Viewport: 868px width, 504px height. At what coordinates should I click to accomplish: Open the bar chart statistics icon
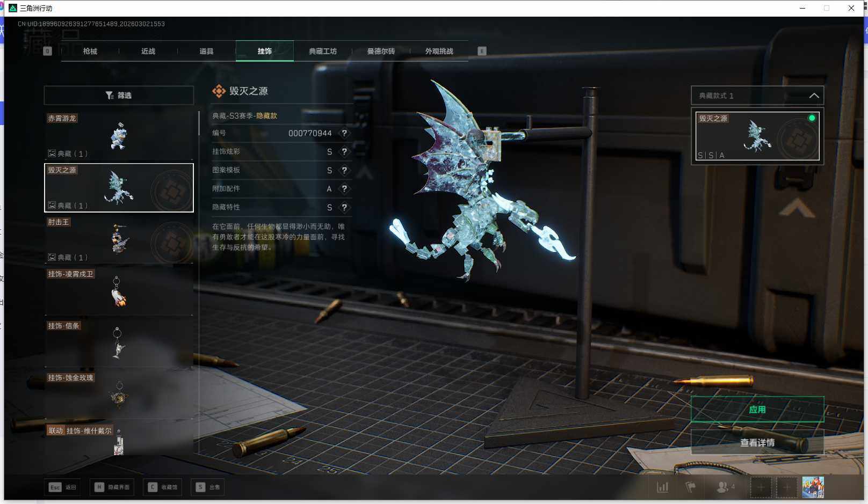click(x=663, y=487)
